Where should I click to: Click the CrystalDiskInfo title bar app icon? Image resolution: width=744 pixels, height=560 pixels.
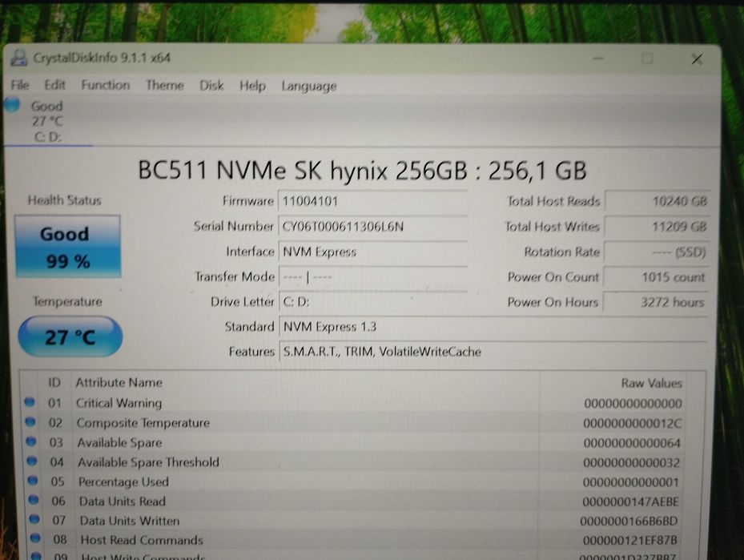(x=18, y=58)
